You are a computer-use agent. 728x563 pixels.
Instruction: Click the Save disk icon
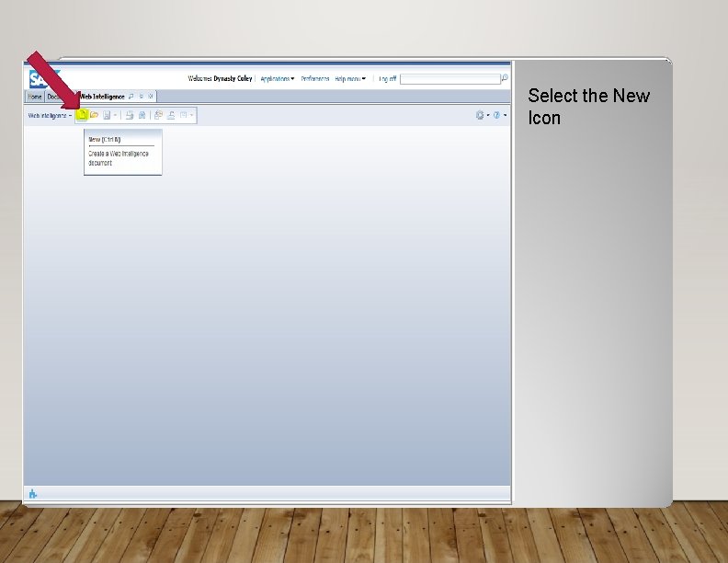[107, 115]
